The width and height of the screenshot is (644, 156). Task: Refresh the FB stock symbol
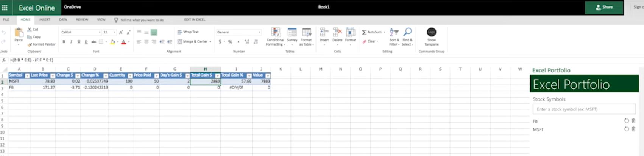click(627, 121)
